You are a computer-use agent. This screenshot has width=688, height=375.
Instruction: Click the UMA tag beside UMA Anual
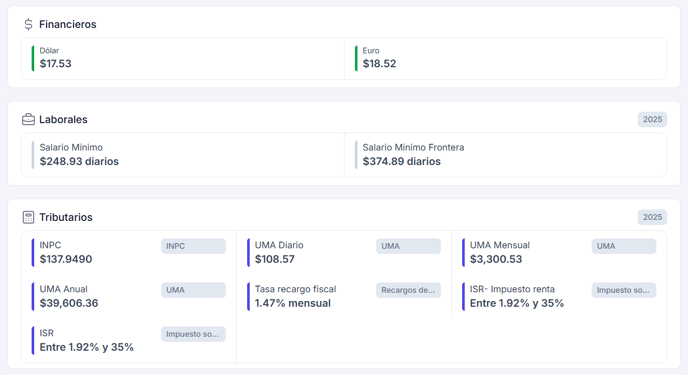pyautogui.click(x=193, y=290)
